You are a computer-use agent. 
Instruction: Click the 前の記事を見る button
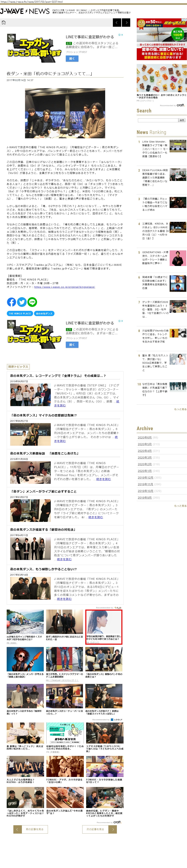[30, 829]
